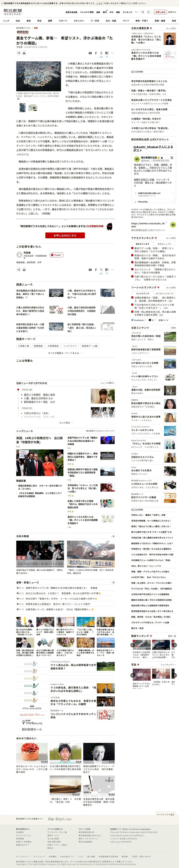Open small game-console thumbnail below main photo
This screenshot has width=179, height=868.
pos(33,108)
